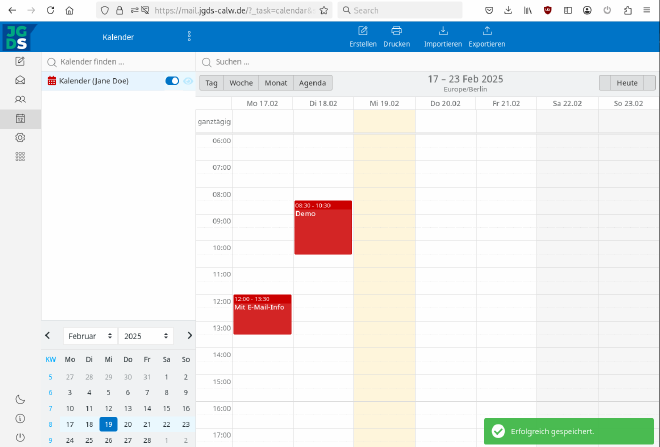Viewport: 660px width, 447px height.
Task: Click eye icon for Kalender (Jane Doe)
Action: coord(188,81)
